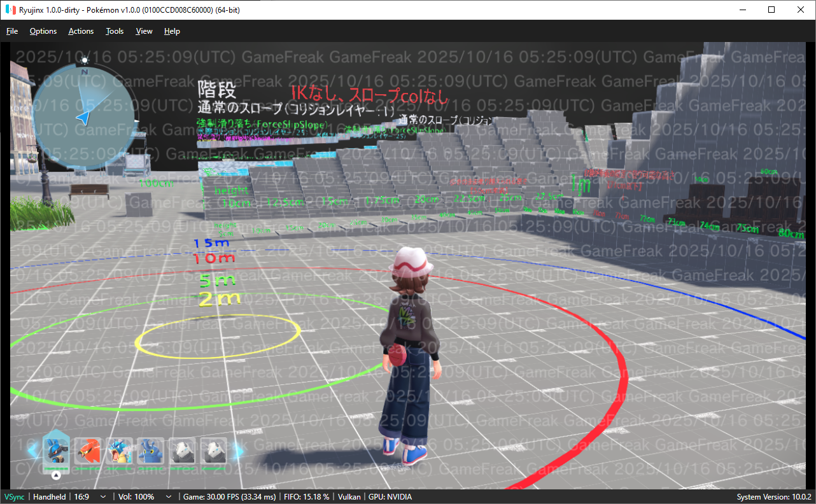This screenshot has width=816, height=504.
Task: Select the Aggron icon next to Heracross
Action: pos(183,451)
